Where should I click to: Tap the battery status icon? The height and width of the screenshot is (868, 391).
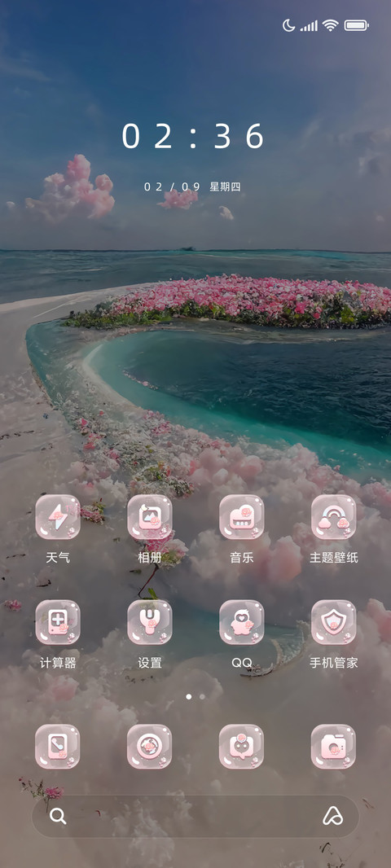357,25
